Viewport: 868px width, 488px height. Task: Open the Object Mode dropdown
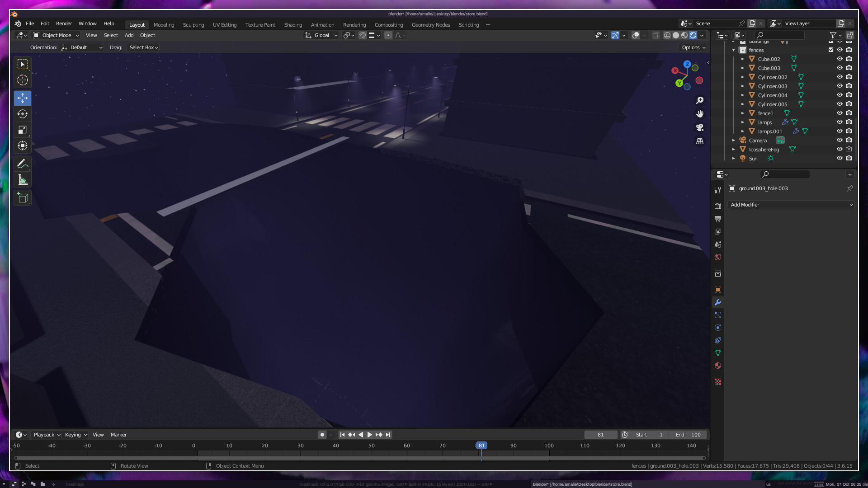(x=56, y=35)
